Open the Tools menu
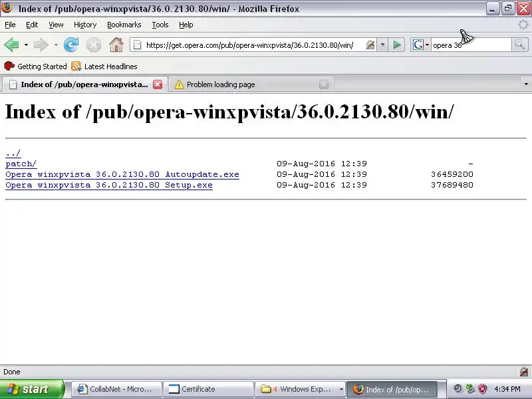 160,25
